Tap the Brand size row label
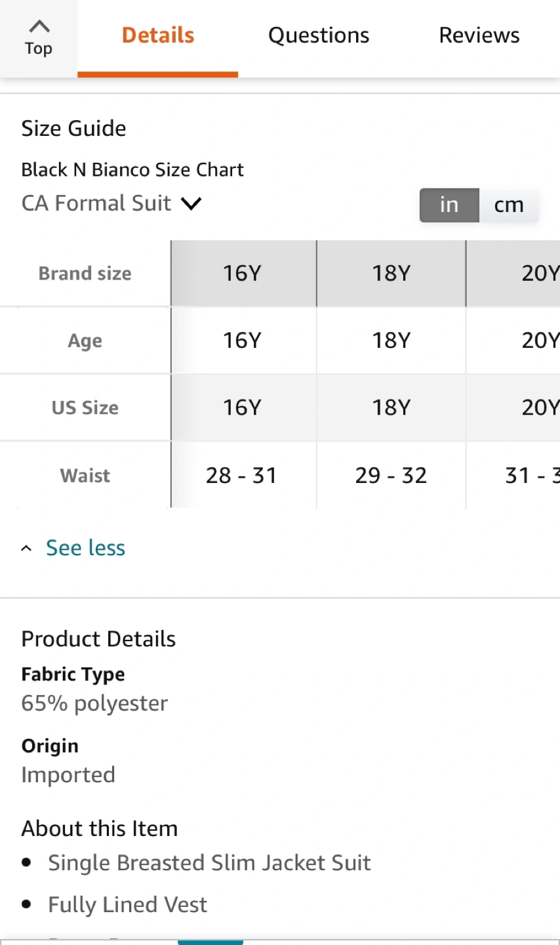Viewport: 560px width, 945px height. pos(85,274)
